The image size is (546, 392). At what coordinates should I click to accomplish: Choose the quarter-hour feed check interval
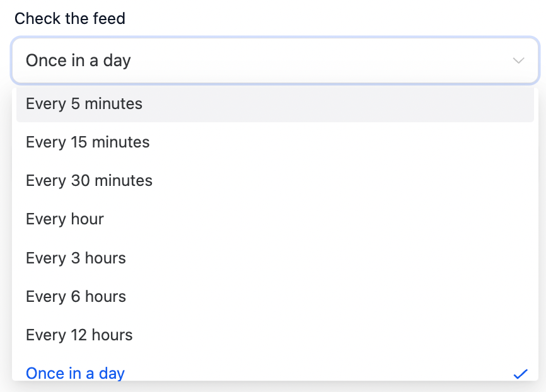(x=88, y=142)
